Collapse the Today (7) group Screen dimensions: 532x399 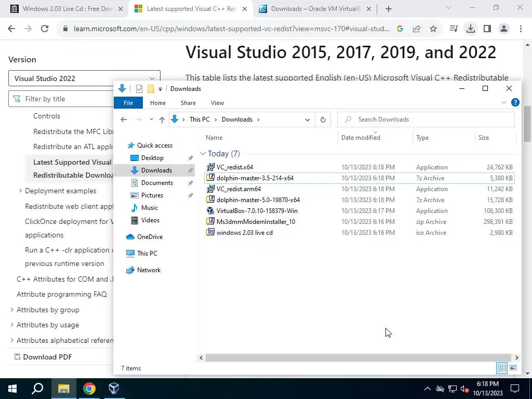[x=203, y=154]
